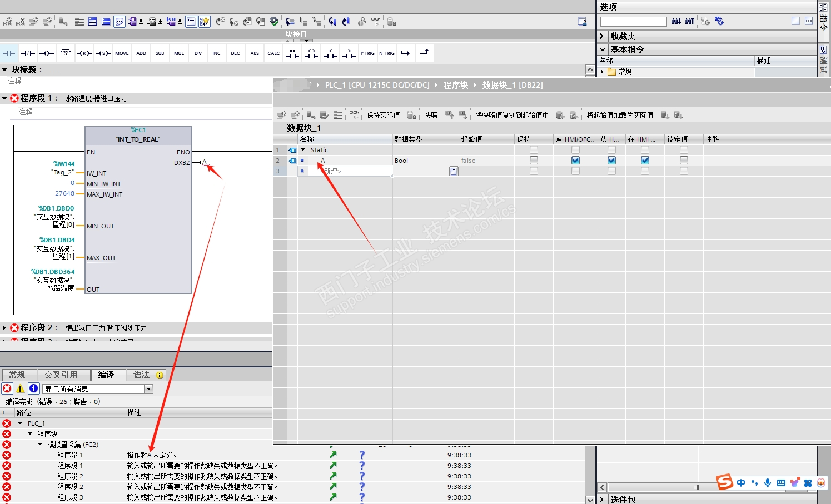
Task: Toggle 设定值 checkbox for variable A
Action: (684, 161)
